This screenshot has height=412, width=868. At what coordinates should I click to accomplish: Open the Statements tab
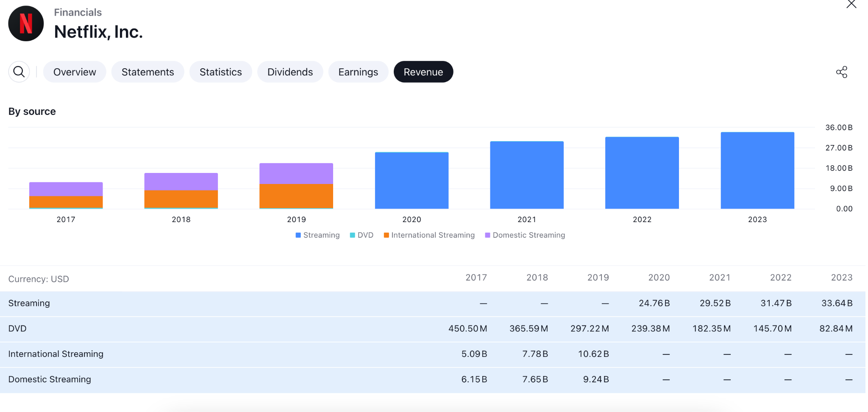[x=147, y=72]
